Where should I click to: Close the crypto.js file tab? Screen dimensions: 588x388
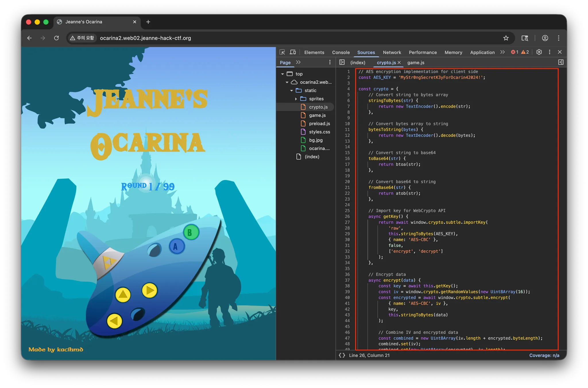pos(399,63)
